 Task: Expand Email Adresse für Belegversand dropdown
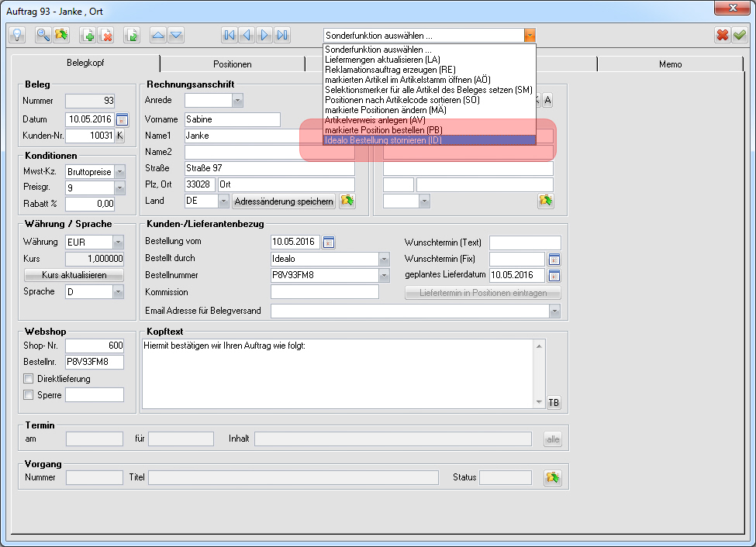tap(554, 311)
